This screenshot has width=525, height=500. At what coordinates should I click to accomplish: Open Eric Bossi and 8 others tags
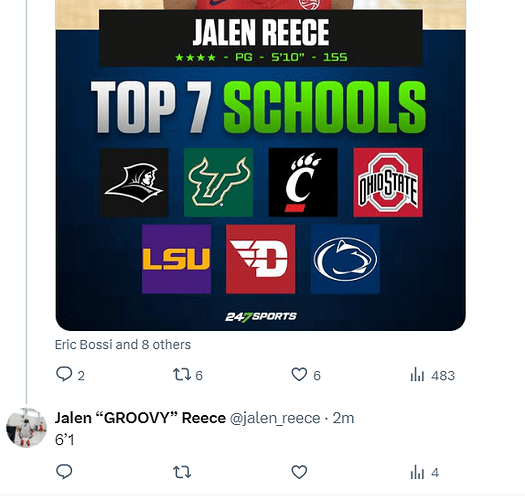(123, 345)
